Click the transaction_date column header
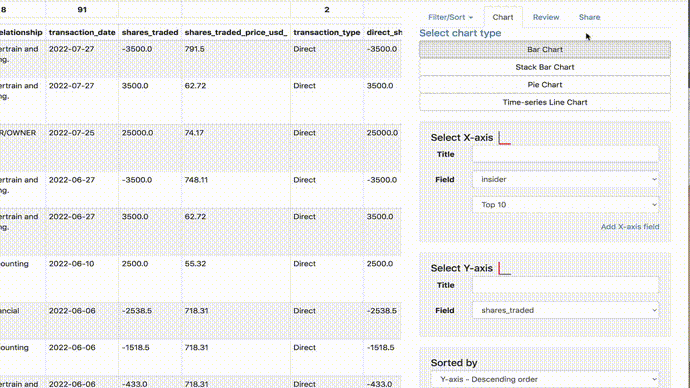 (82, 32)
